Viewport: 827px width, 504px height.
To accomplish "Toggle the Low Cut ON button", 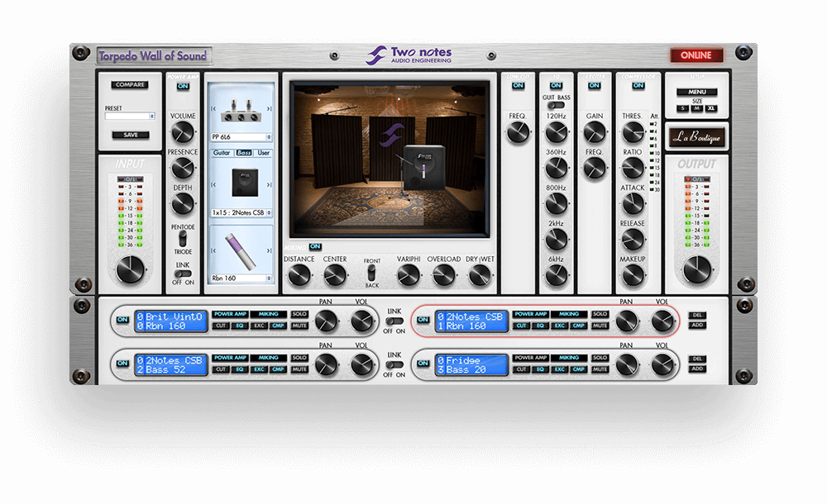I will point(518,85).
